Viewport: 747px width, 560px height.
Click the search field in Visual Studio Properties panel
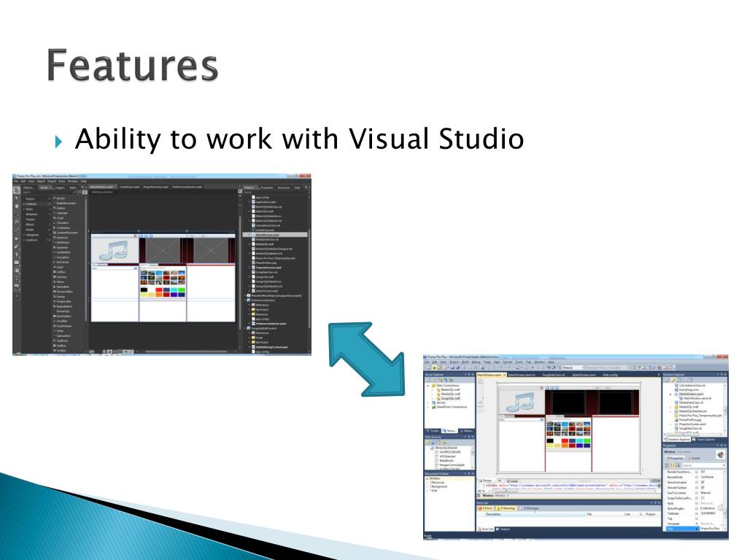click(x=704, y=465)
